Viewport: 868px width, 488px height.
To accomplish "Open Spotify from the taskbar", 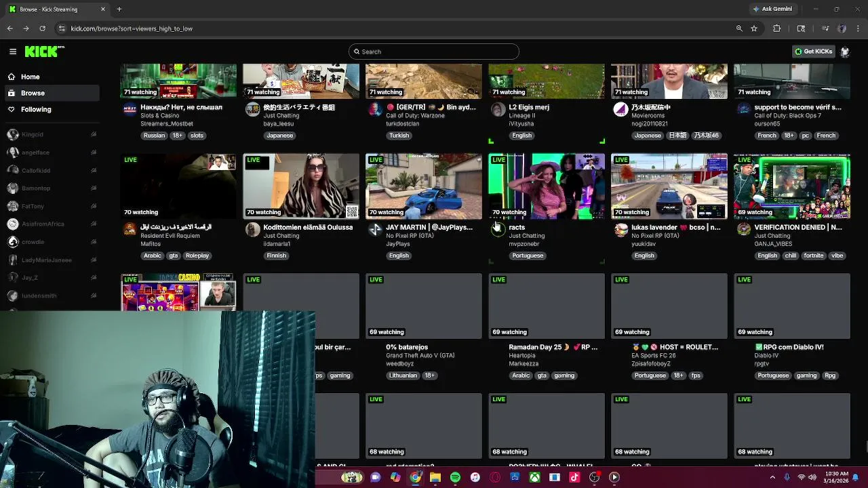I will tap(455, 477).
